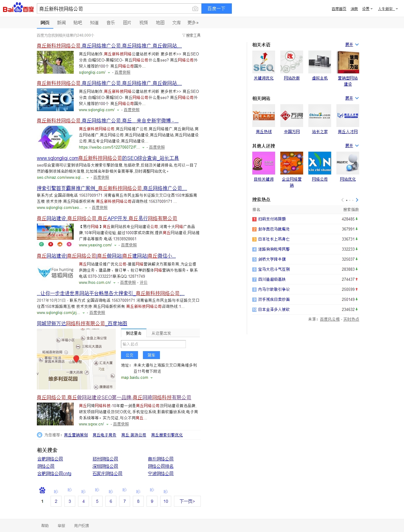Viewport: 404px width, 532px height.
Task: Click the 网站改版 icon image
Action: click(292, 62)
